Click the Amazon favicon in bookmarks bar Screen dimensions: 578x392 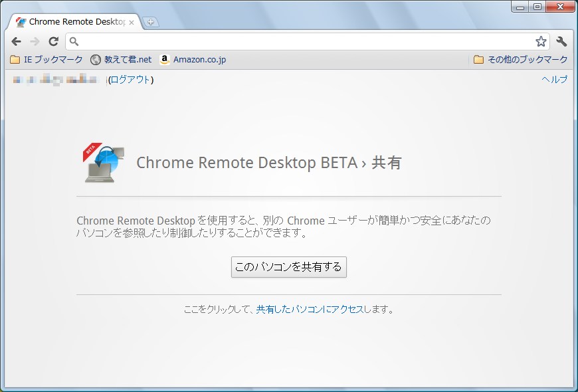165,59
